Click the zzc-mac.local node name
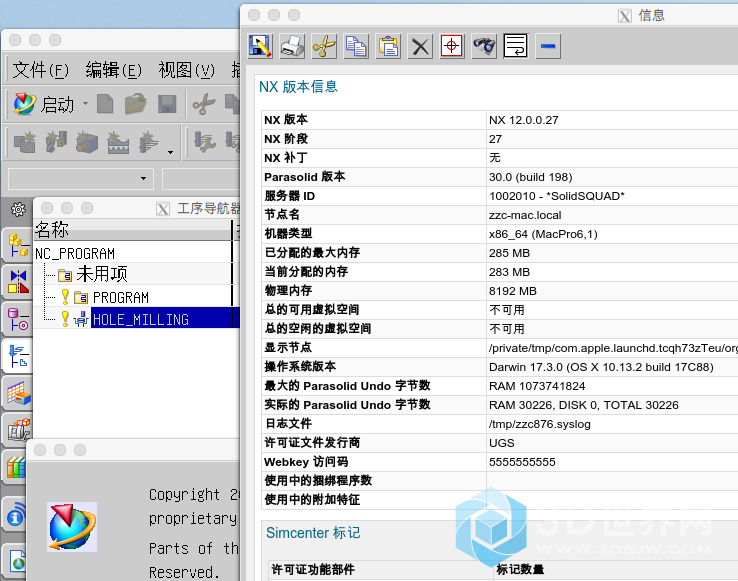 click(525, 215)
